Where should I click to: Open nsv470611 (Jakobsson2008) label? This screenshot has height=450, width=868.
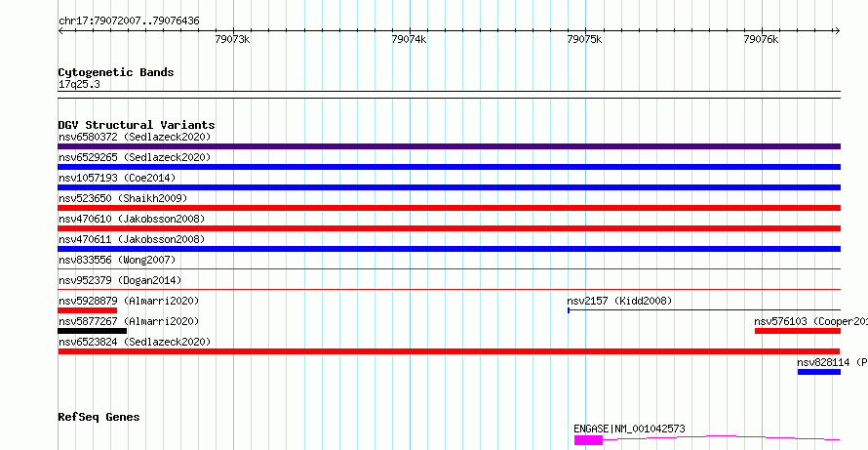tap(132, 239)
